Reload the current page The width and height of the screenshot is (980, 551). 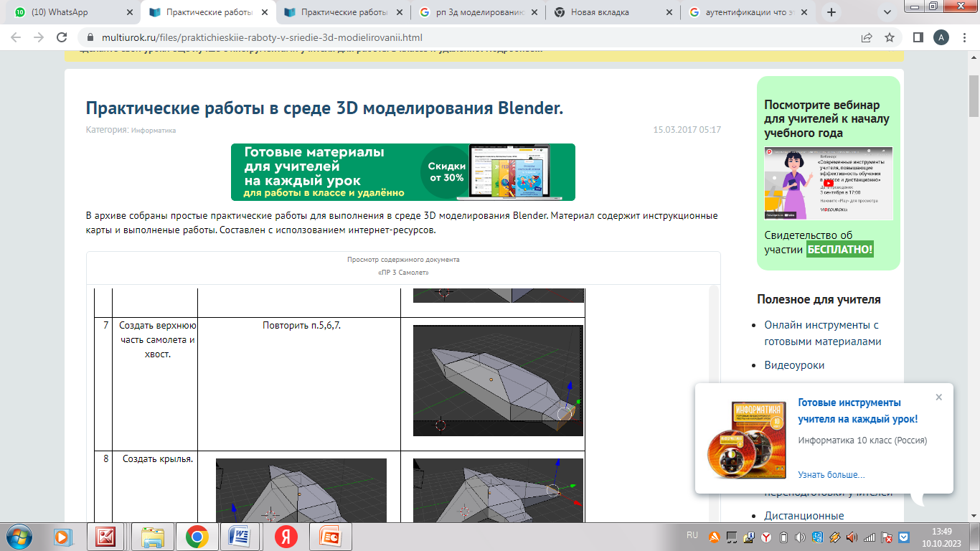click(x=62, y=37)
